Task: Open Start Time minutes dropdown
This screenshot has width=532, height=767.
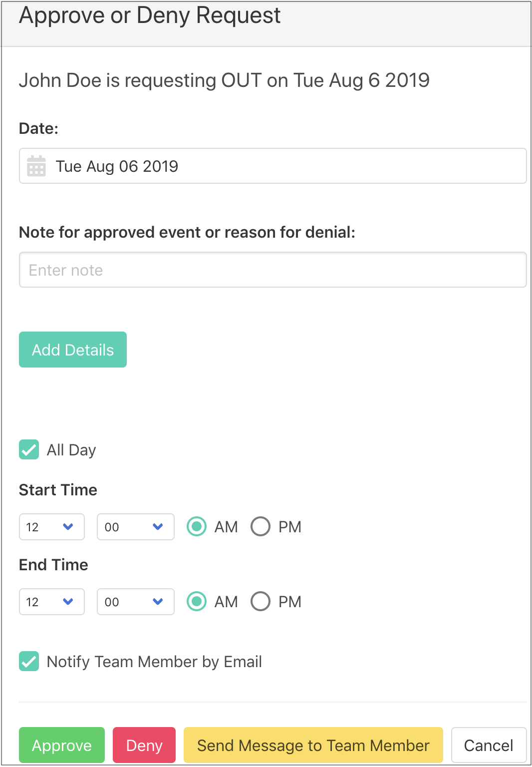Action: [x=135, y=527]
